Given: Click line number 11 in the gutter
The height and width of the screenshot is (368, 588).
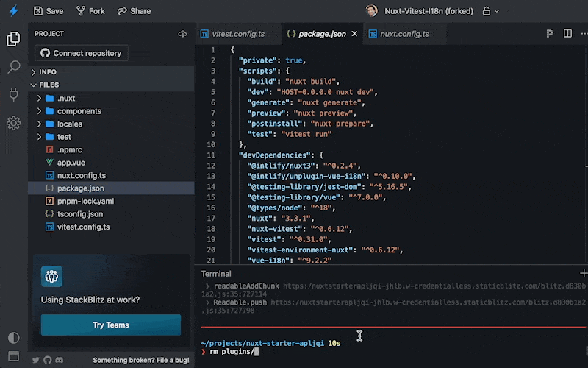Looking at the screenshot, I should coord(211,155).
